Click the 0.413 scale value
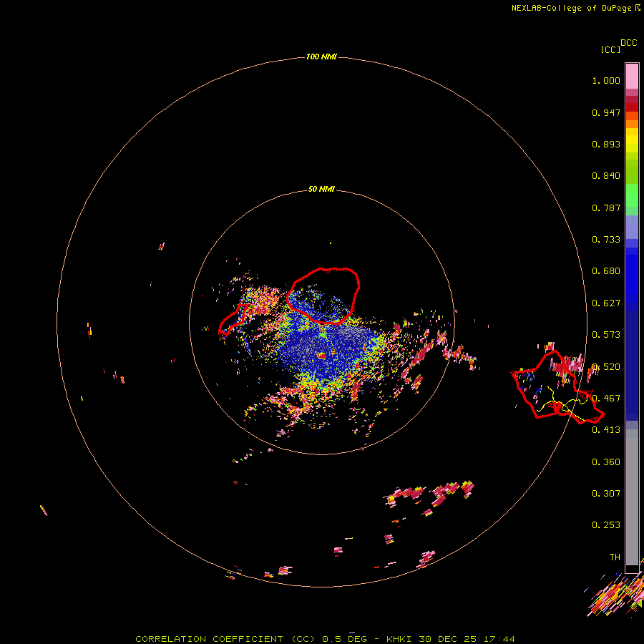This screenshot has width=644, height=644. pyautogui.click(x=606, y=430)
